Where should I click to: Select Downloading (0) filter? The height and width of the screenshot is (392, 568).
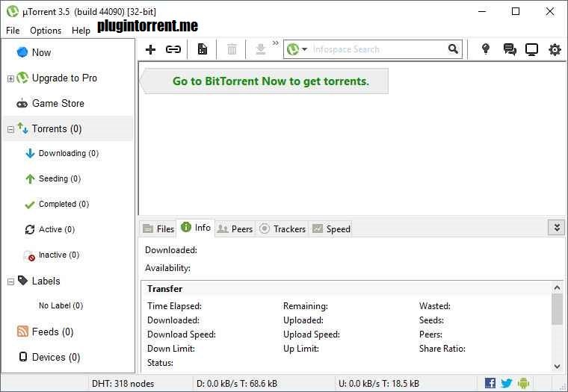pyautogui.click(x=69, y=154)
